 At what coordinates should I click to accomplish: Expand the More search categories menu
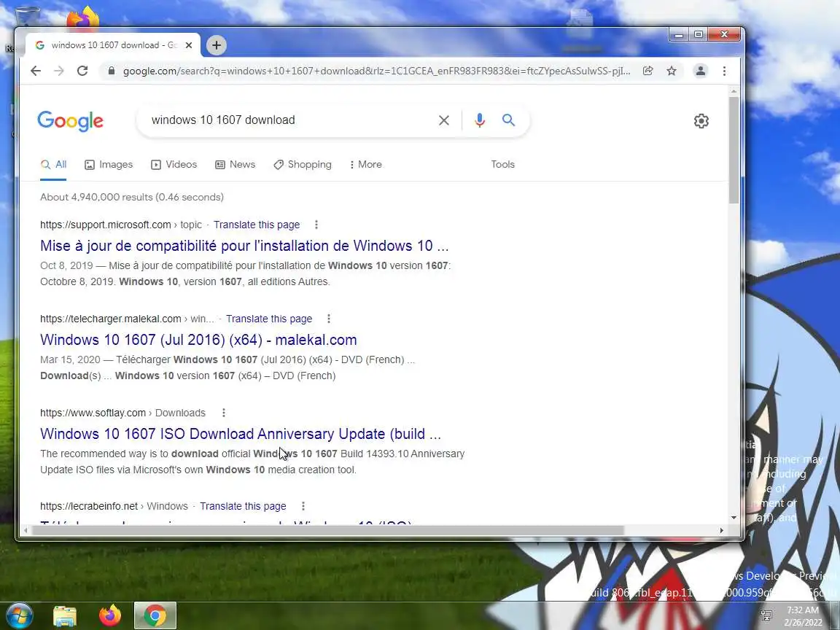coord(366,165)
